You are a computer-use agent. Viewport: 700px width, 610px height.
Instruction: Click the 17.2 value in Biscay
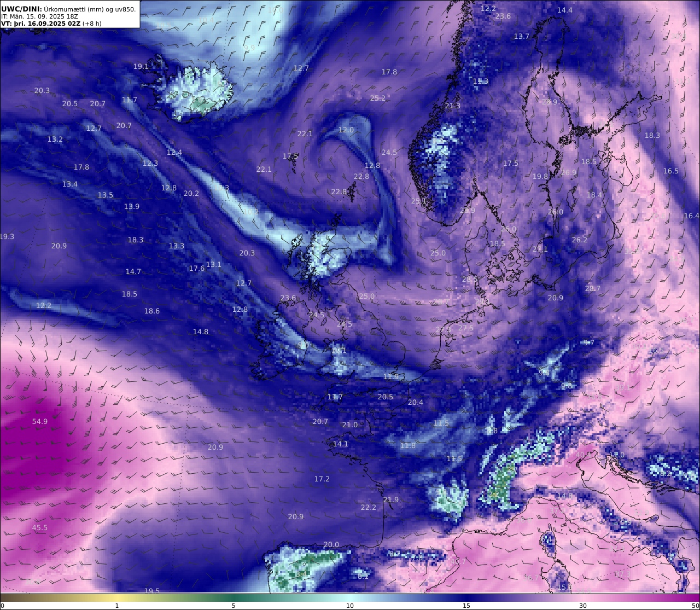pyautogui.click(x=322, y=479)
